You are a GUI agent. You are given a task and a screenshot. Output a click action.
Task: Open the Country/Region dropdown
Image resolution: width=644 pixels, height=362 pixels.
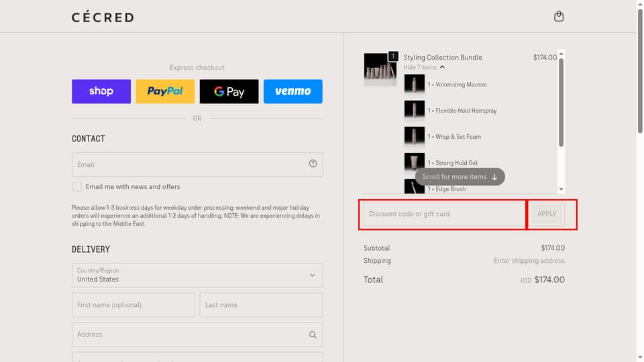(x=197, y=275)
